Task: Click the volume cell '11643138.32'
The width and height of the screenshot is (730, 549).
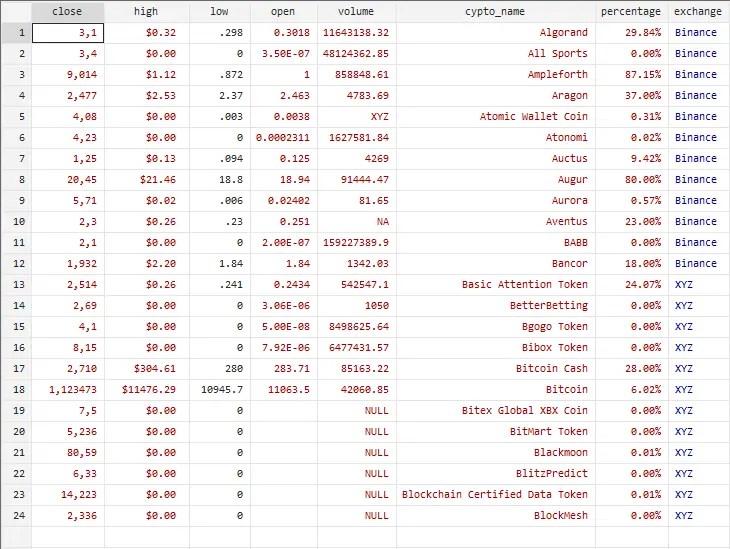Action: pyautogui.click(x=357, y=33)
